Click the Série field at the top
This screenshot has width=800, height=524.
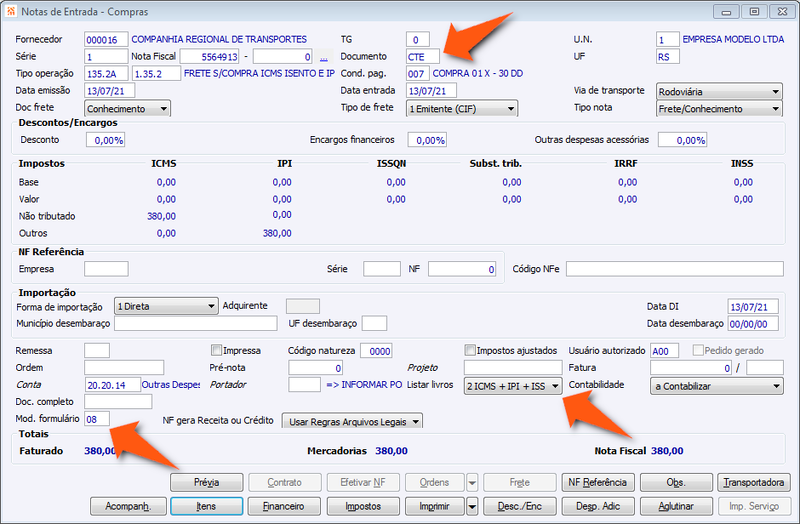click(106, 57)
